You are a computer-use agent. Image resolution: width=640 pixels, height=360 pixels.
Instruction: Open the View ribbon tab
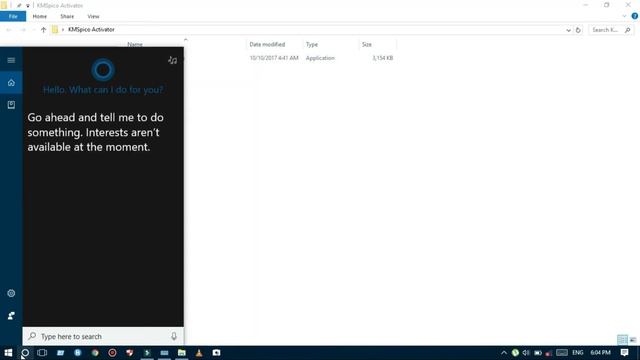coord(93,16)
